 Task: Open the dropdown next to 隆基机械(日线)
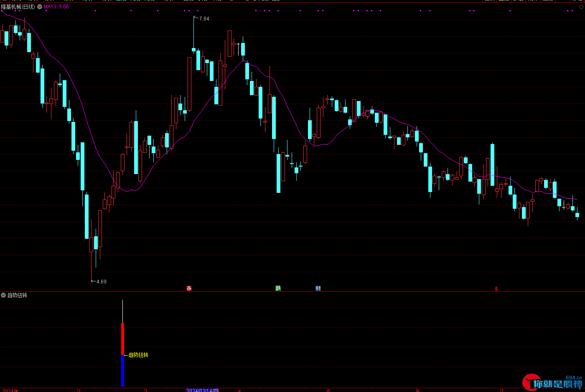40,7
